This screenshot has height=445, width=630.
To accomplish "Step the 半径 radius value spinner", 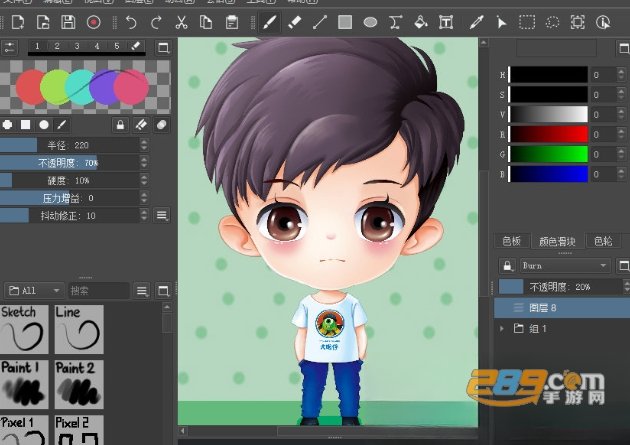I will pos(144,145).
